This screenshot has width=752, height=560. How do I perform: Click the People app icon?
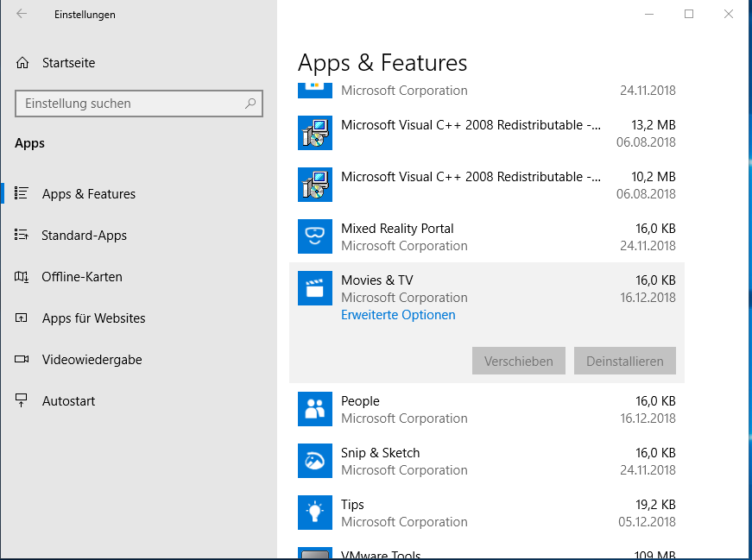314,409
